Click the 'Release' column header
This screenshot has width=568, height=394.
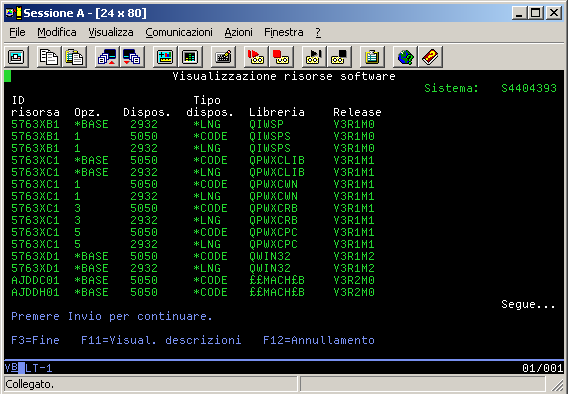tap(357, 112)
